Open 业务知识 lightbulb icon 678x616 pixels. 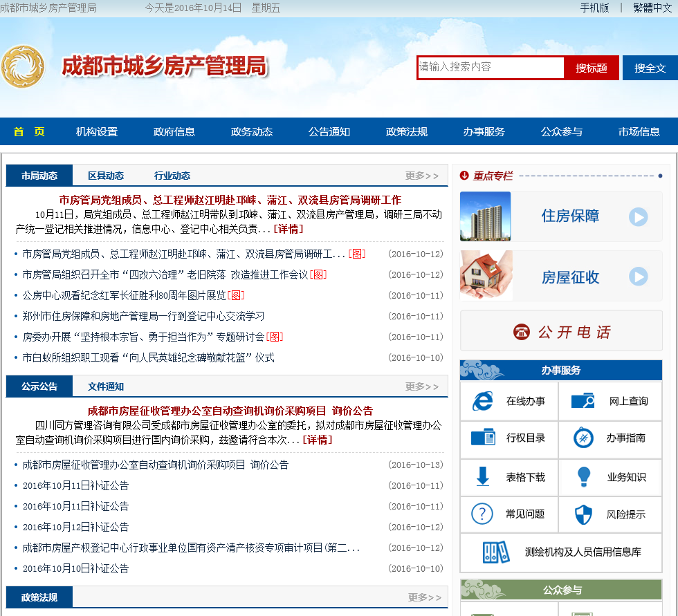[584, 476]
